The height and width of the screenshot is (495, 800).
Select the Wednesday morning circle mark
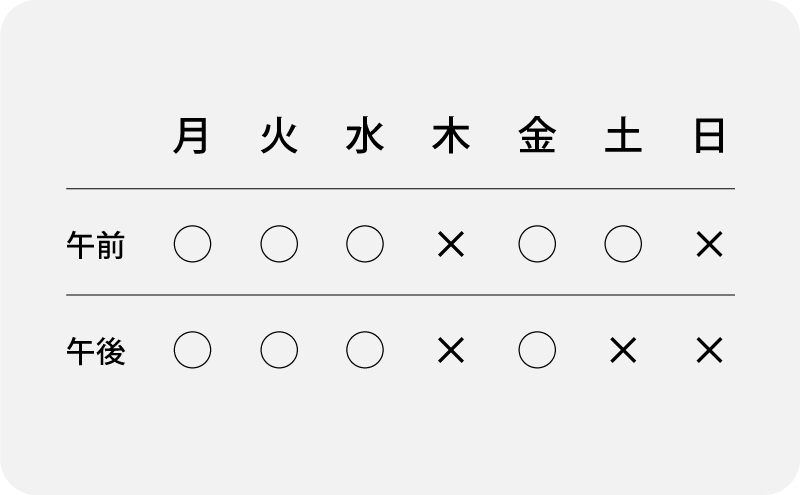365,244
